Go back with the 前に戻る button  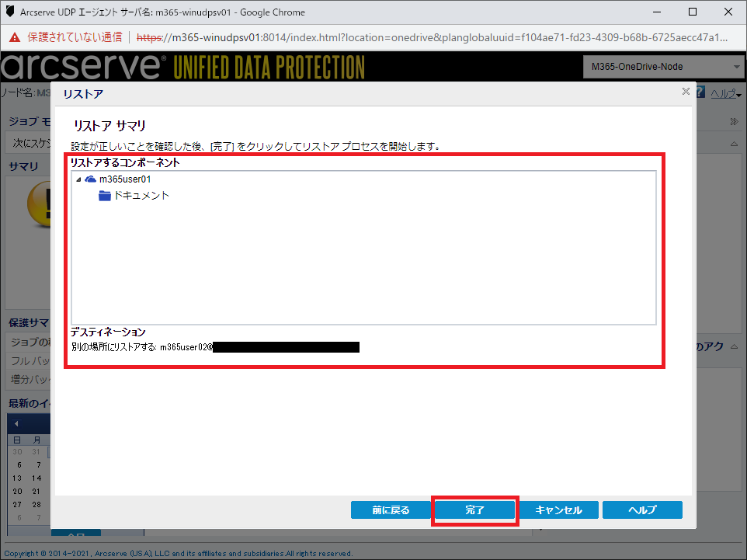(x=391, y=510)
